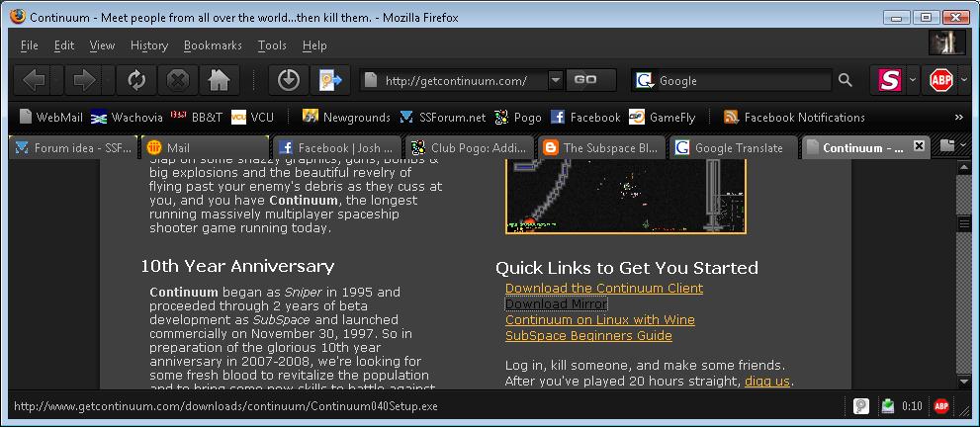This screenshot has height=429, width=980.
Task: Switch to the Facebook | Josh tab
Action: [x=337, y=148]
